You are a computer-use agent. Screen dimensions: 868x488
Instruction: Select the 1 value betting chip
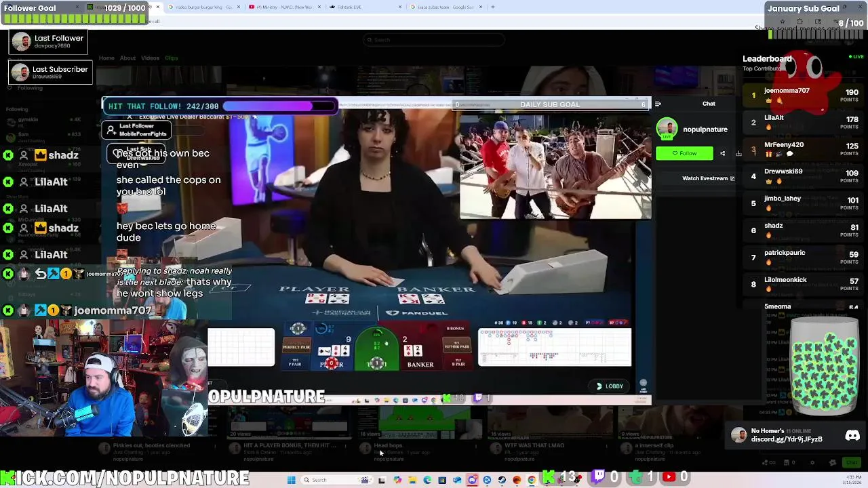(x=298, y=329)
